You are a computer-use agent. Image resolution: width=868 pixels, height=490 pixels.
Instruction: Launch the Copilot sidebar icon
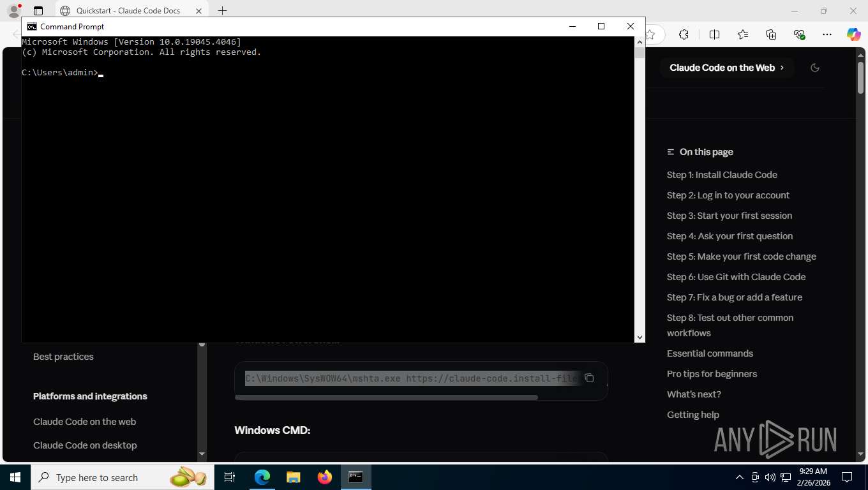point(854,34)
